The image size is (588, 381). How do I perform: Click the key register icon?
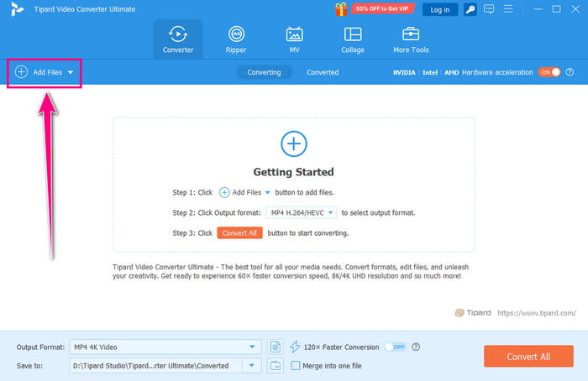pos(470,9)
